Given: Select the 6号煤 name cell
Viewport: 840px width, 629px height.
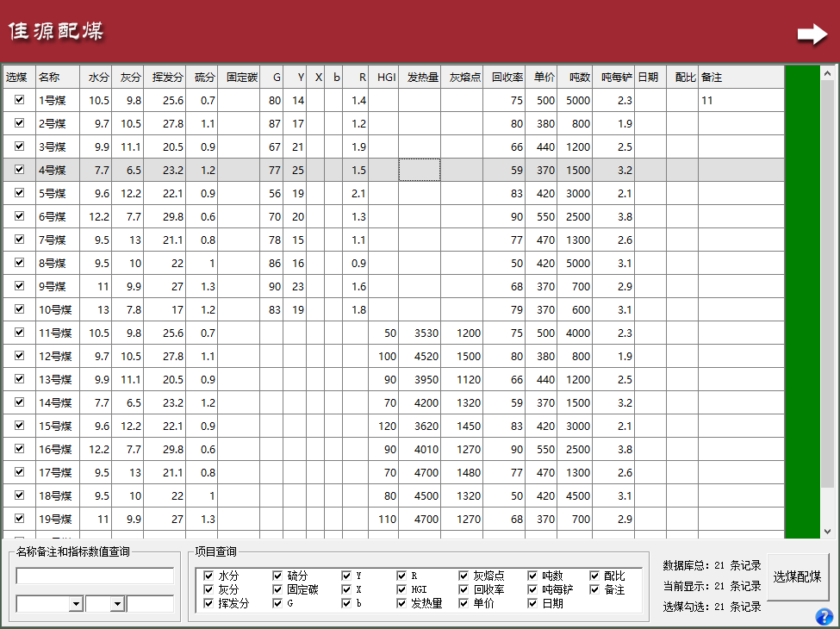Looking at the screenshot, I should pyautogui.click(x=58, y=216).
